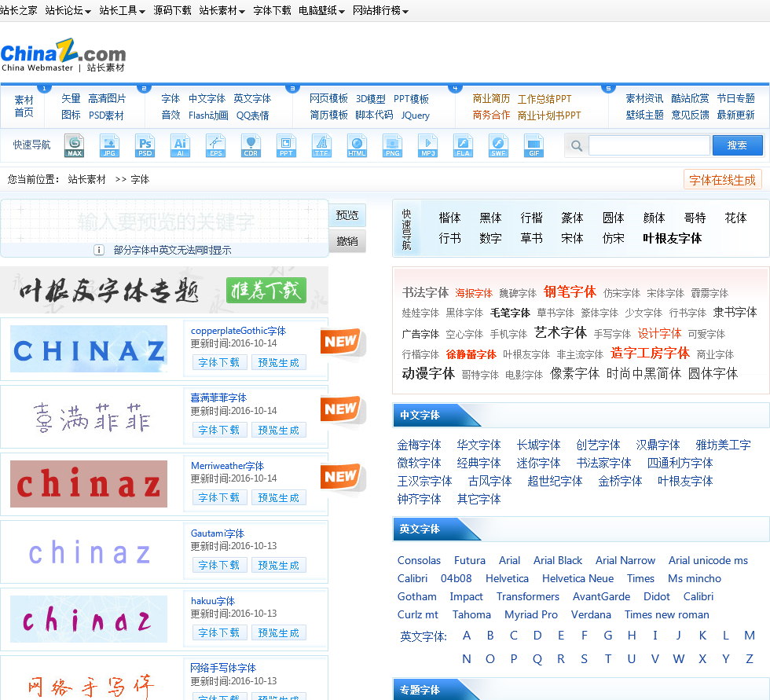Open the Consolas English font link
770x700 pixels.
pos(420,561)
